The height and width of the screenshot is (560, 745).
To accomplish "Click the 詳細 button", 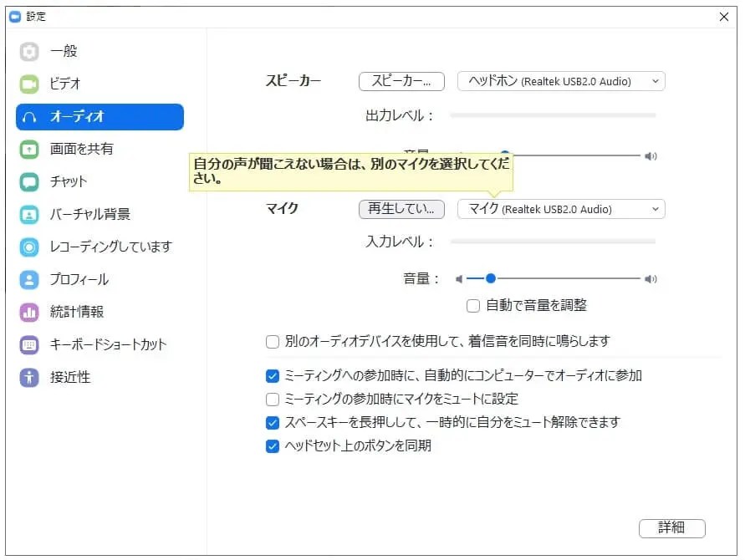I will 671,528.
